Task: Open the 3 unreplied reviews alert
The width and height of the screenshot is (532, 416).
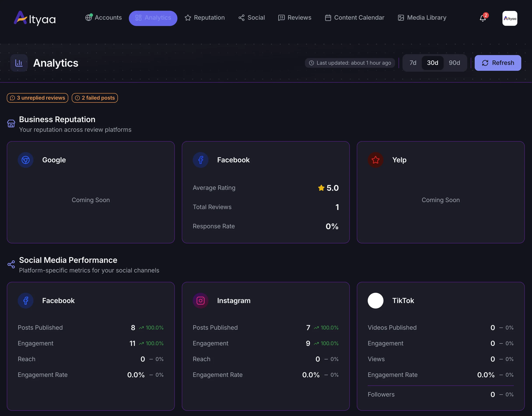Action: click(x=37, y=98)
